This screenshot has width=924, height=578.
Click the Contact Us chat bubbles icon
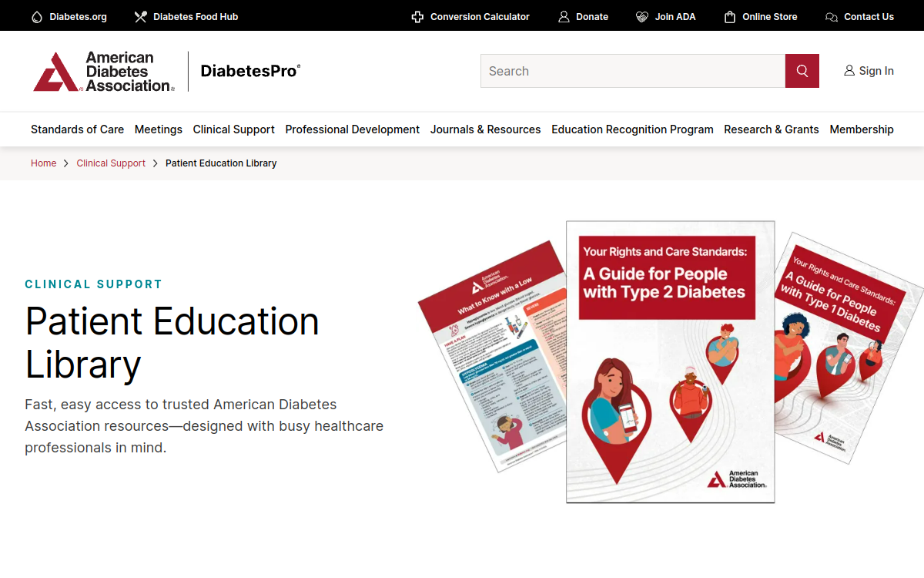click(832, 16)
